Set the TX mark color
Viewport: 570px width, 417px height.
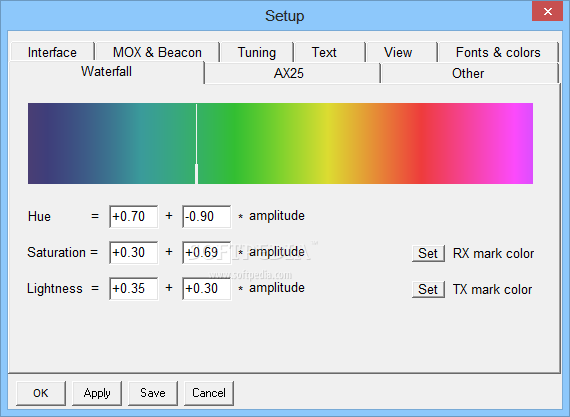coord(428,290)
